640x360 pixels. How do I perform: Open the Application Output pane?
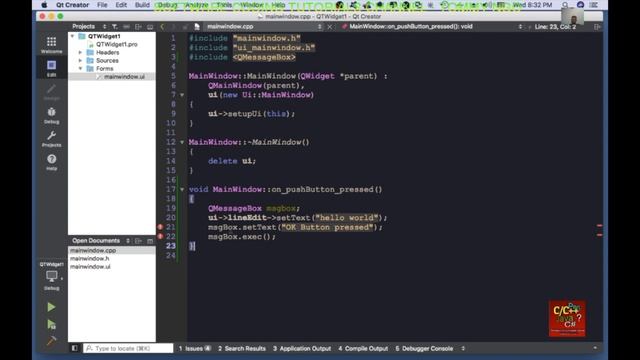coord(302,349)
